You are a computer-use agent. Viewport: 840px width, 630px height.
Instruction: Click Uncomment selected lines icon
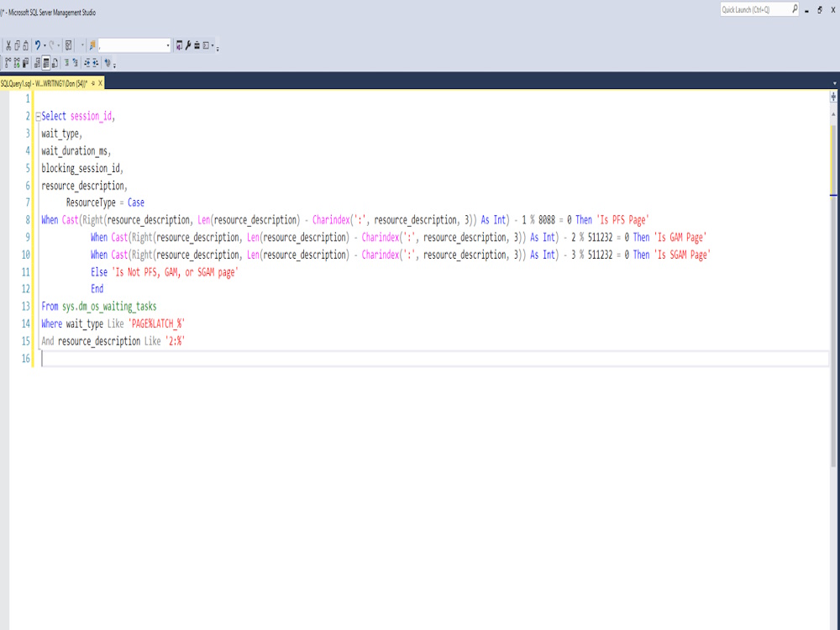75,63
